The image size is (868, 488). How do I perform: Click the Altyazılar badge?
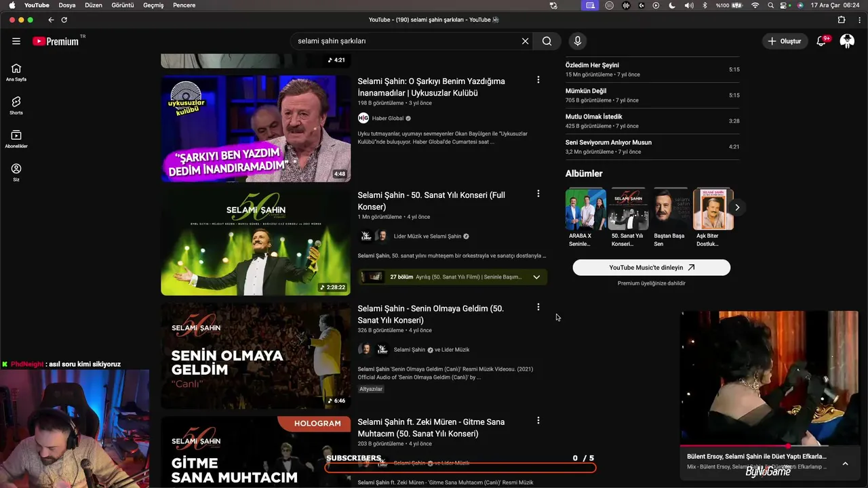tap(371, 389)
